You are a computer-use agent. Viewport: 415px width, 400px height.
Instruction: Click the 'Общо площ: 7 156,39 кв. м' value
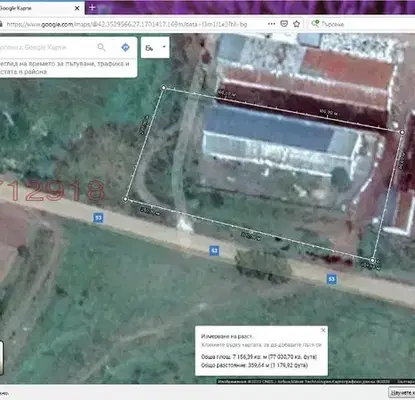[x=259, y=357]
